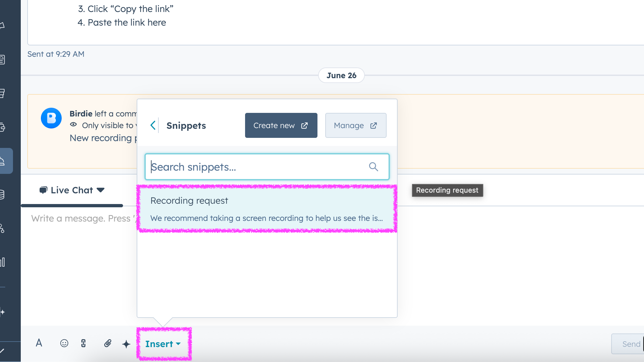Open the AI sparkle assistant in the toolbar
This screenshot has height=362, width=644.
126,344
